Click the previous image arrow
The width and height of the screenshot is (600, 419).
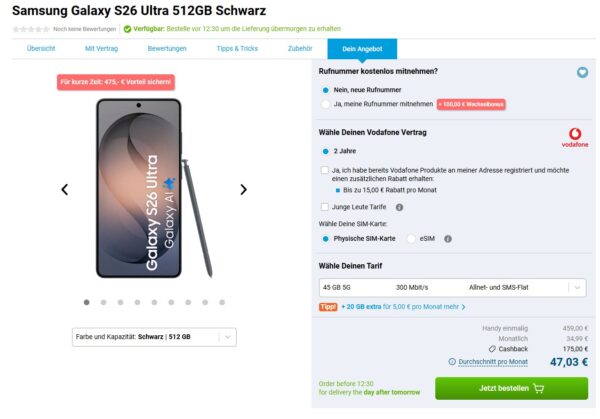pyautogui.click(x=65, y=189)
